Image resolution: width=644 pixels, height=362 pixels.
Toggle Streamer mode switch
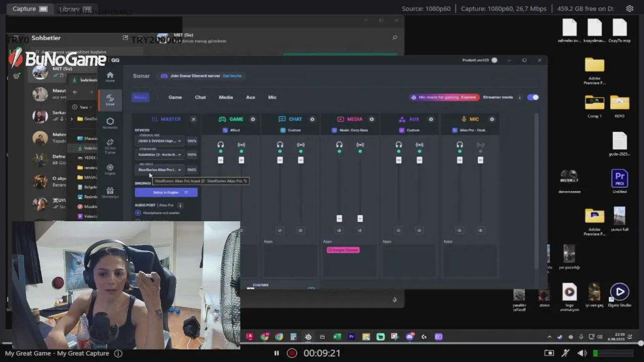533,98
